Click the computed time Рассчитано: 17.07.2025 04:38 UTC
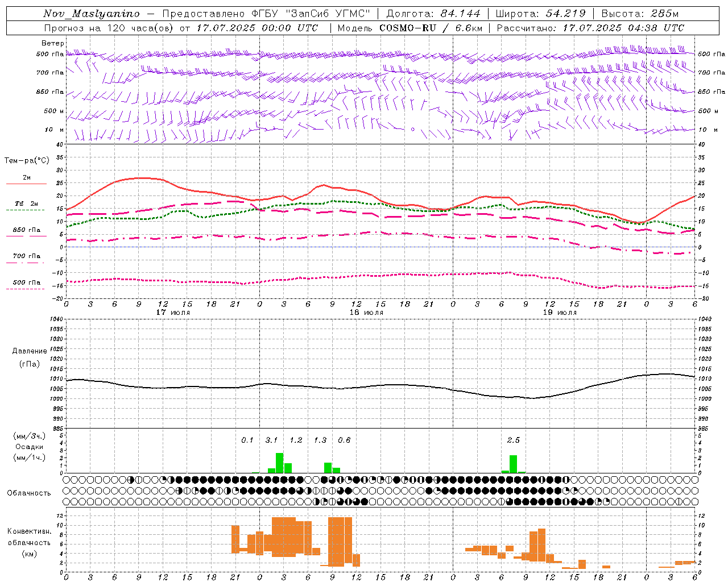This screenshot has height=582, width=728. pyautogui.click(x=590, y=28)
